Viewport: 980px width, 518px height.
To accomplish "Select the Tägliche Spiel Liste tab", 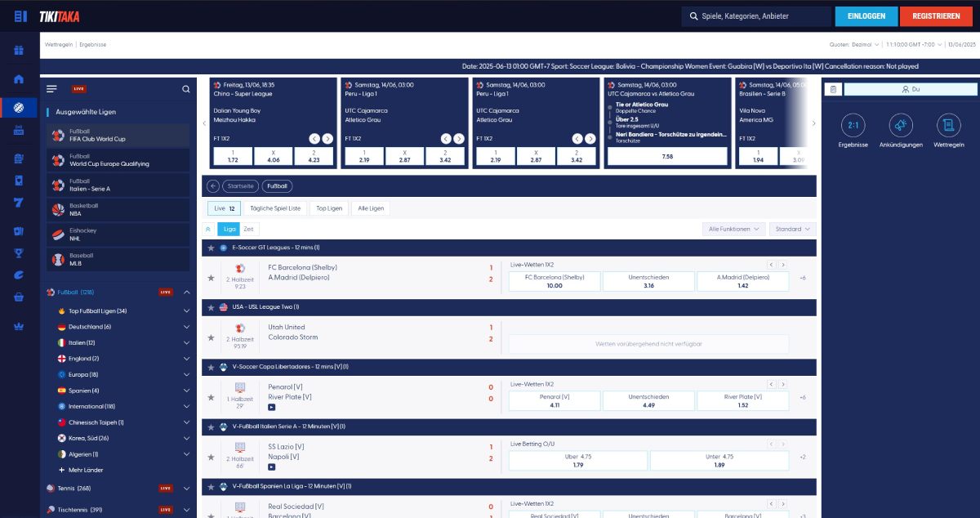I will tap(275, 208).
